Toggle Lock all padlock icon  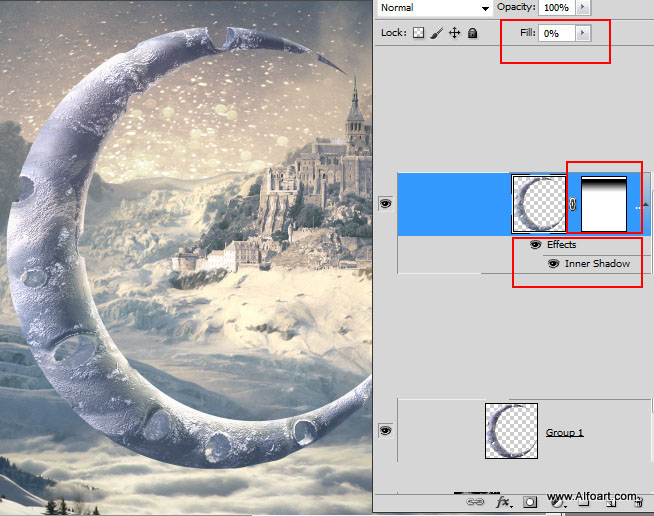[472, 33]
